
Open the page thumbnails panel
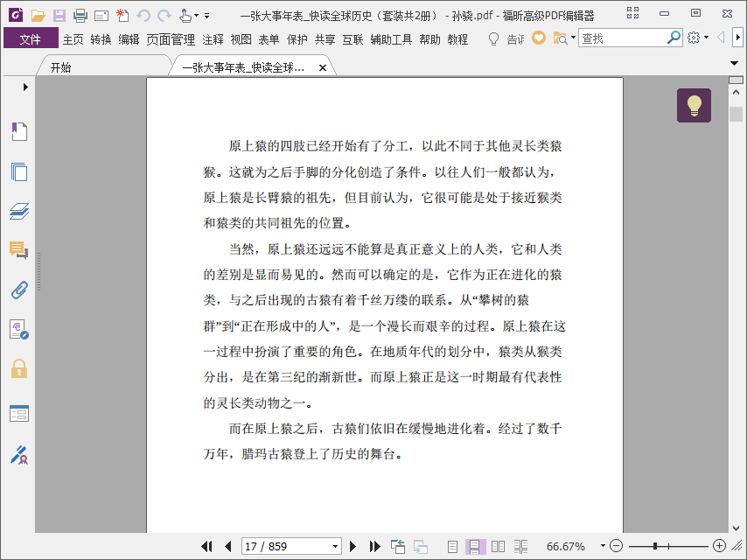(19, 171)
